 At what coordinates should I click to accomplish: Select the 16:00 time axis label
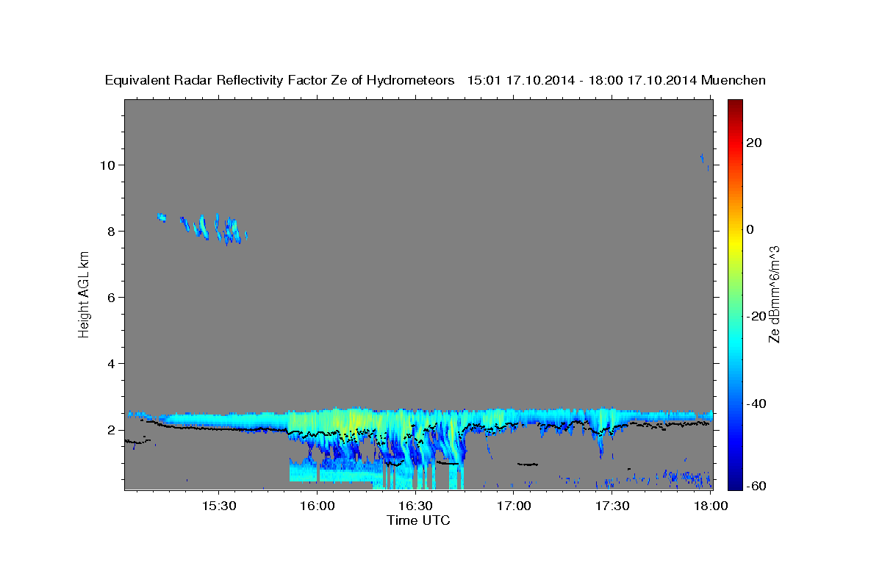point(318,506)
